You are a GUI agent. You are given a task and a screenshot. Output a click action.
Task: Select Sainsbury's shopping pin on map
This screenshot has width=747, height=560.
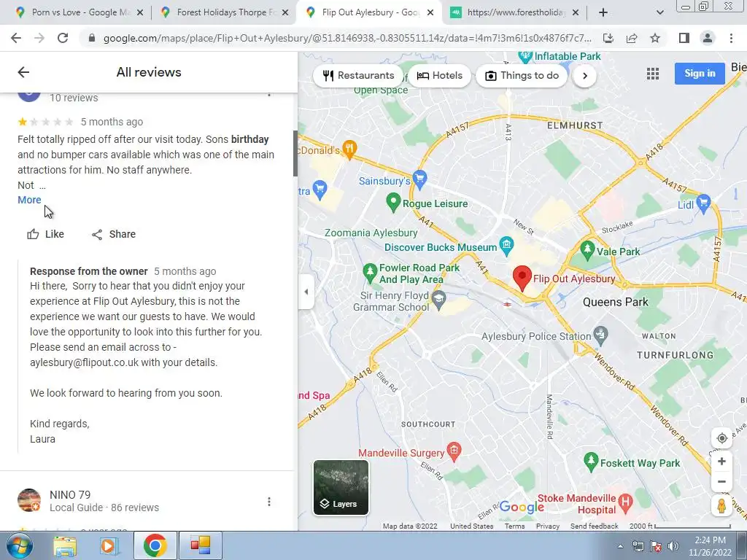[x=419, y=179]
